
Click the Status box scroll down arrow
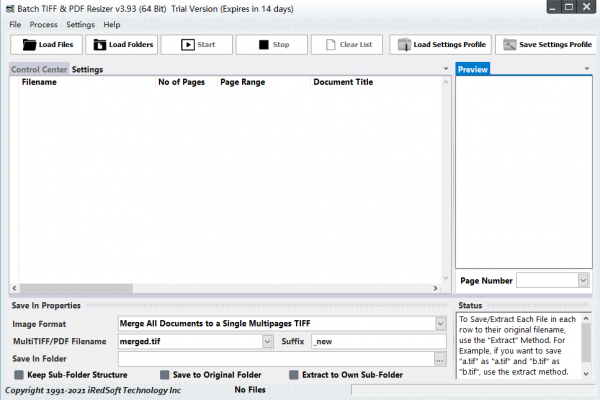point(586,374)
